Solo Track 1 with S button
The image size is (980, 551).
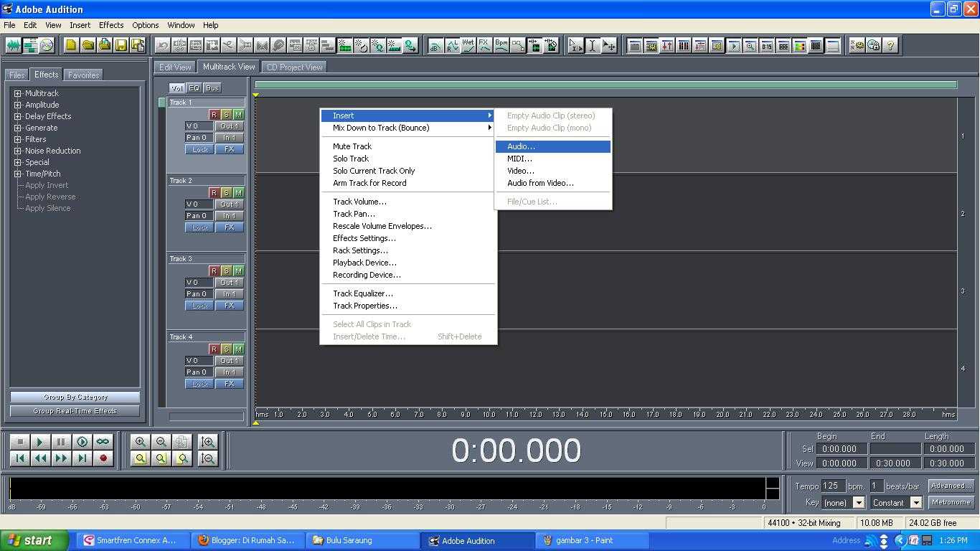(226, 115)
